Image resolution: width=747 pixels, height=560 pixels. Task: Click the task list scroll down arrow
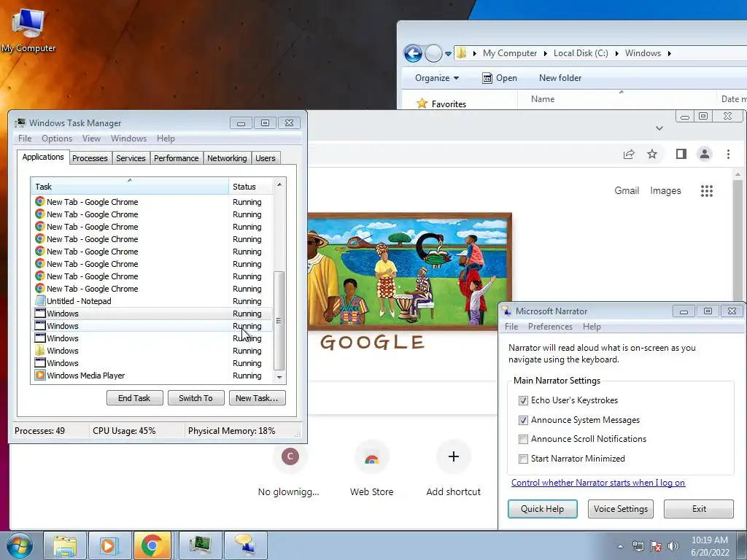pos(279,377)
